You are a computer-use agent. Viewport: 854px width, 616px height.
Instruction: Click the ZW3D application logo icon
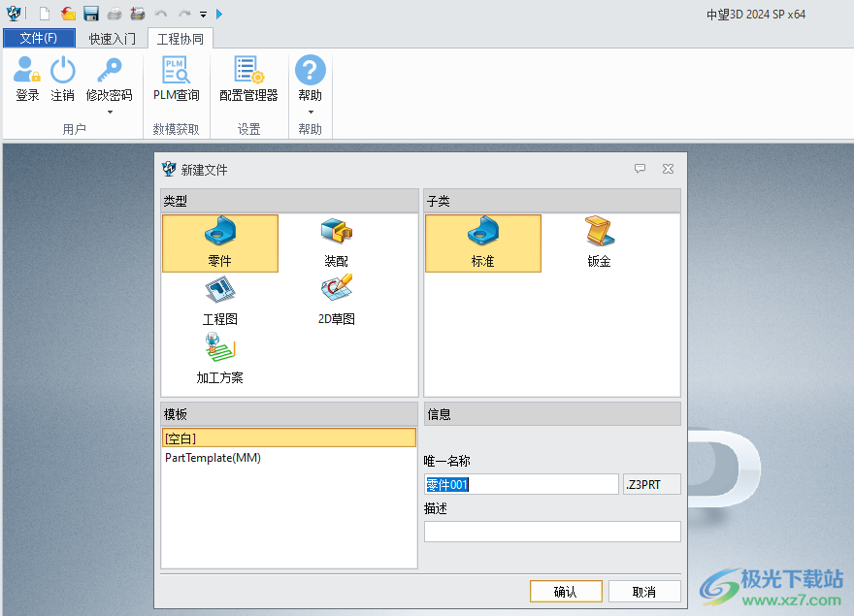[x=14, y=14]
